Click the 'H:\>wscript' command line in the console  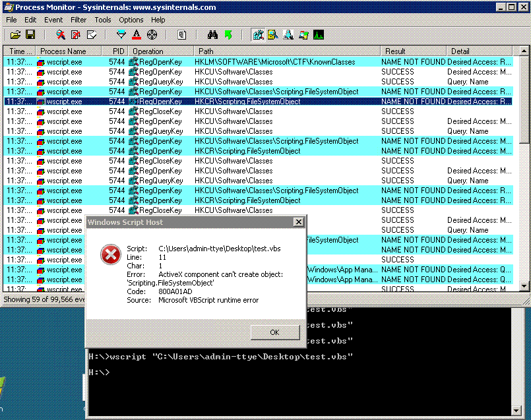point(221,357)
